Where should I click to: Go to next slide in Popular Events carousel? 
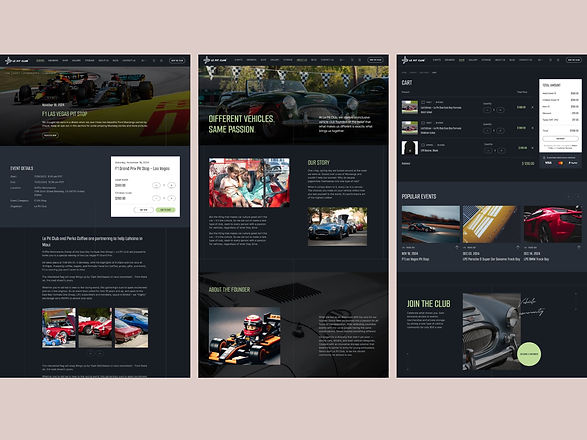pyautogui.click(x=578, y=197)
